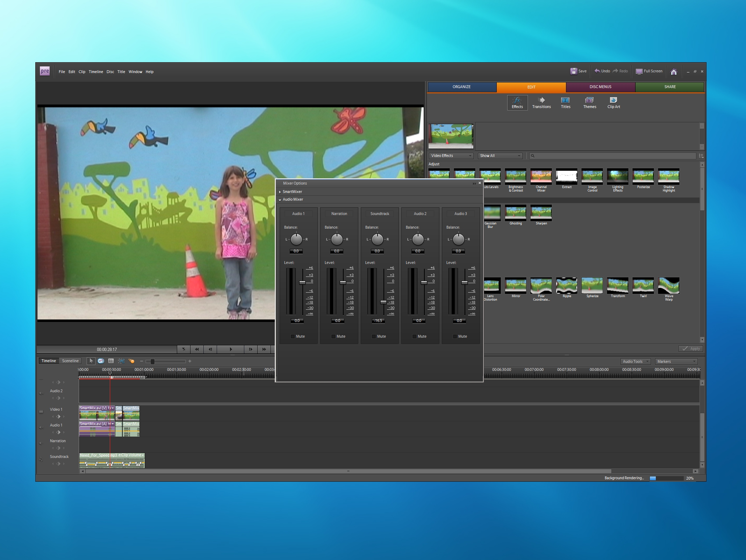Open the Clip menu
This screenshot has width=746, height=560.
[82, 72]
